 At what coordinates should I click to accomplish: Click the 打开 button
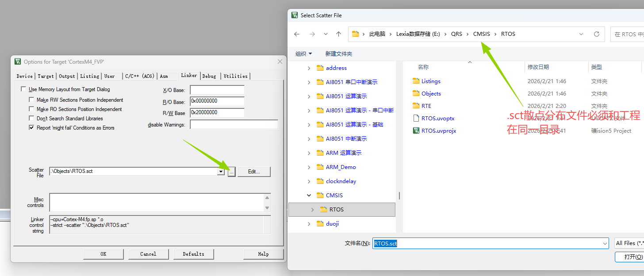[x=630, y=257]
